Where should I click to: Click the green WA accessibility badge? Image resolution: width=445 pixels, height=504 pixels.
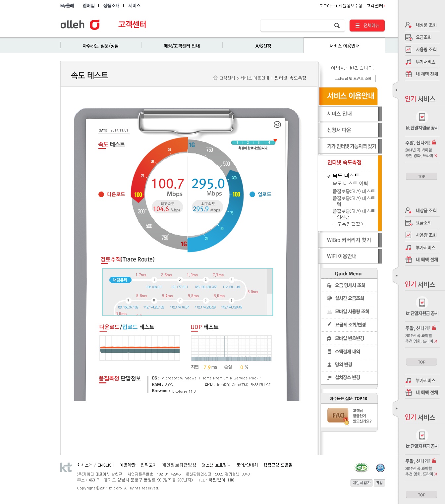click(361, 468)
